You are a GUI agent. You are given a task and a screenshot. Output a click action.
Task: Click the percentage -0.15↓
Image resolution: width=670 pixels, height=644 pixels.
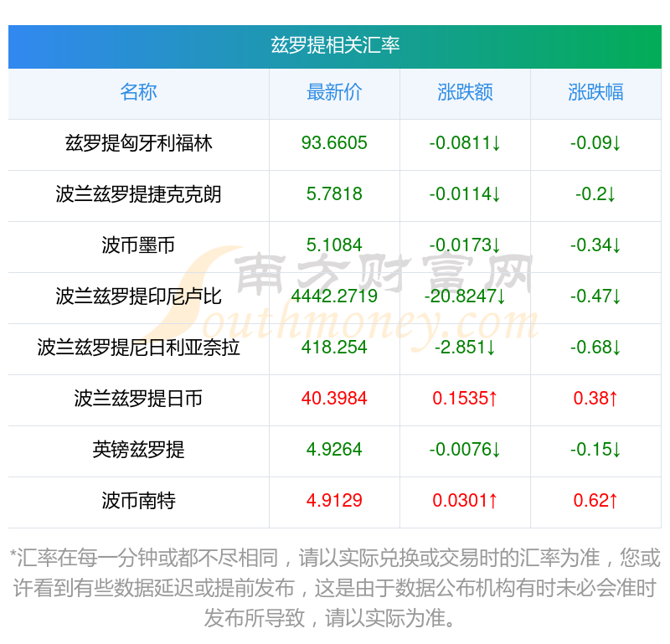click(x=595, y=450)
